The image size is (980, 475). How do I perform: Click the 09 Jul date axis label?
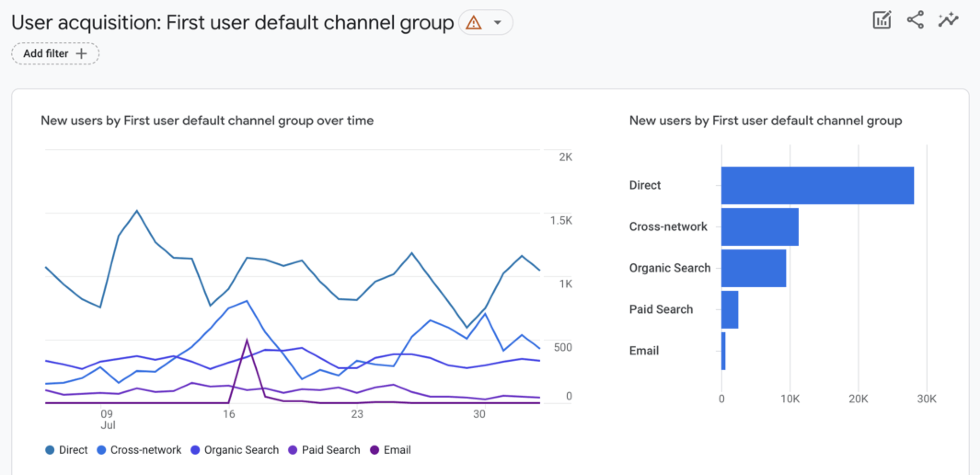click(107, 419)
